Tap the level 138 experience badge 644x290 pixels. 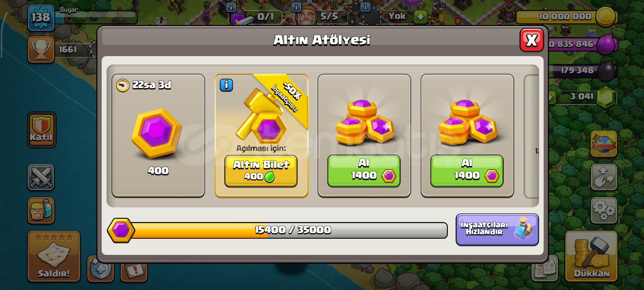[41, 18]
